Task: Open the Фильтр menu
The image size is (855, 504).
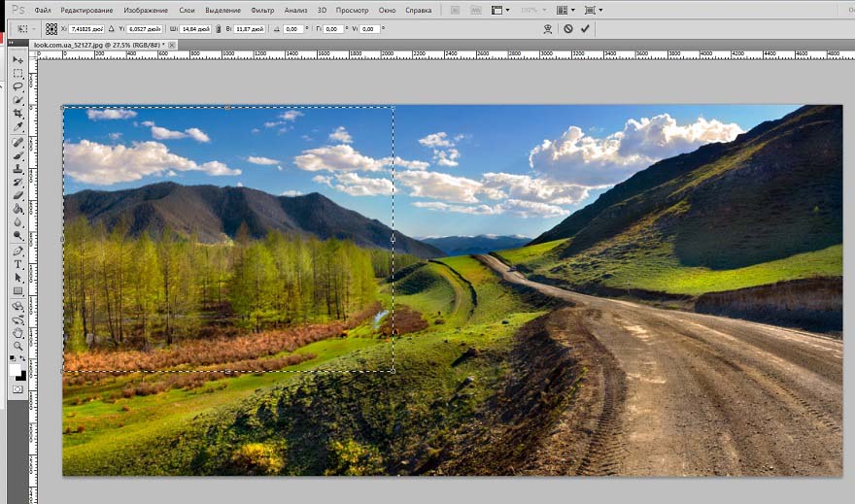Action: (263, 11)
